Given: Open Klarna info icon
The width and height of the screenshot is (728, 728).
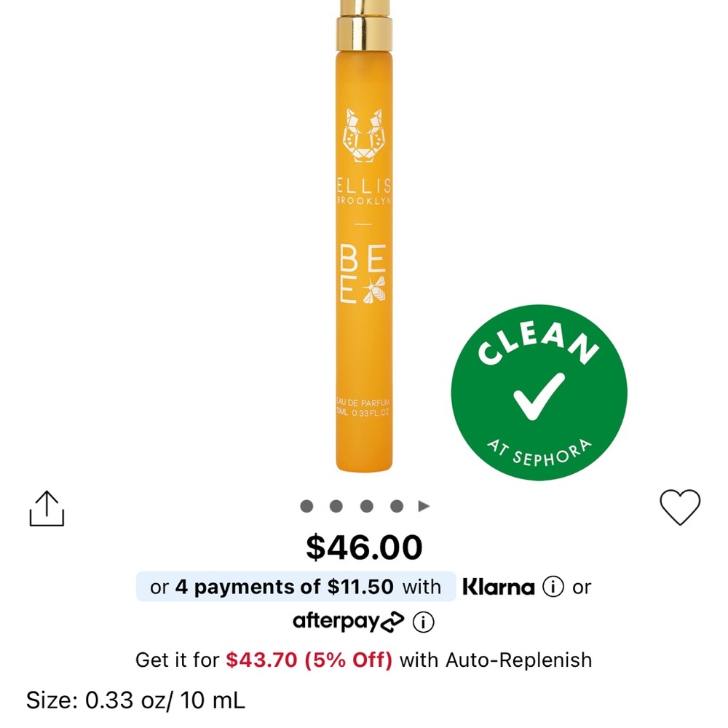Looking at the screenshot, I should [553, 586].
